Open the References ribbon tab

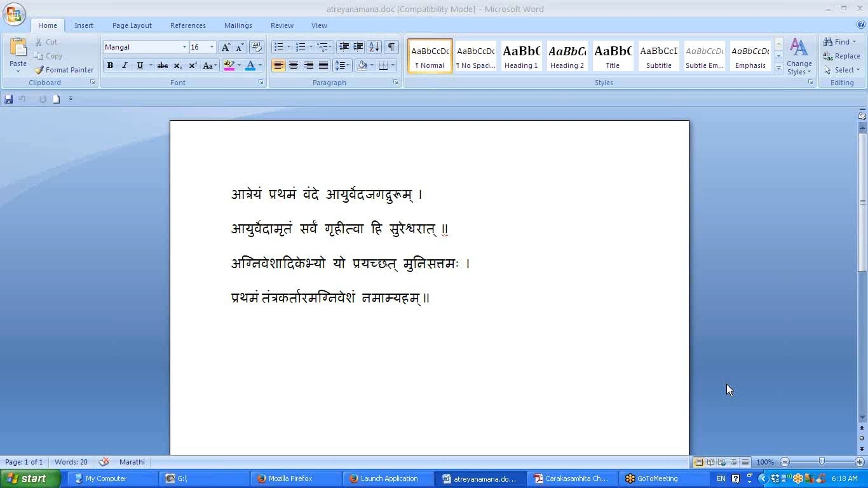[x=187, y=25]
